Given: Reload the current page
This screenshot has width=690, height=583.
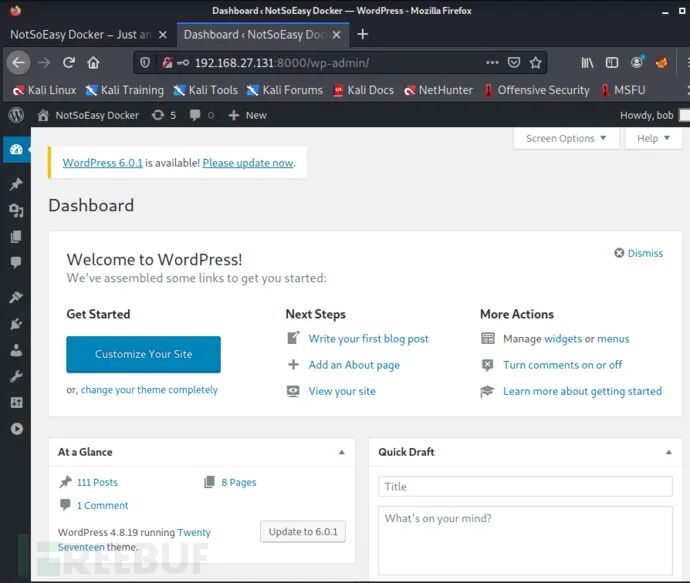Looking at the screenshot, I should (x=69, y=63).
